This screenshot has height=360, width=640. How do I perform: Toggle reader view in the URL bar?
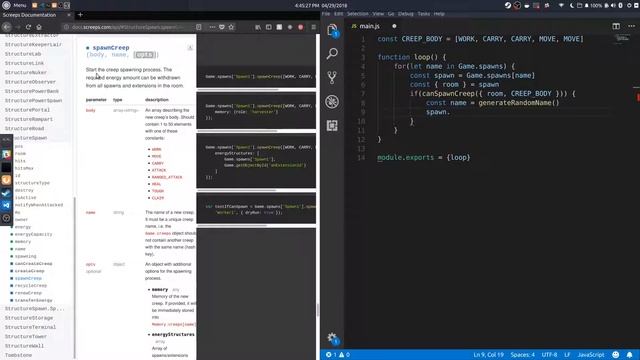tap(198, 27)
